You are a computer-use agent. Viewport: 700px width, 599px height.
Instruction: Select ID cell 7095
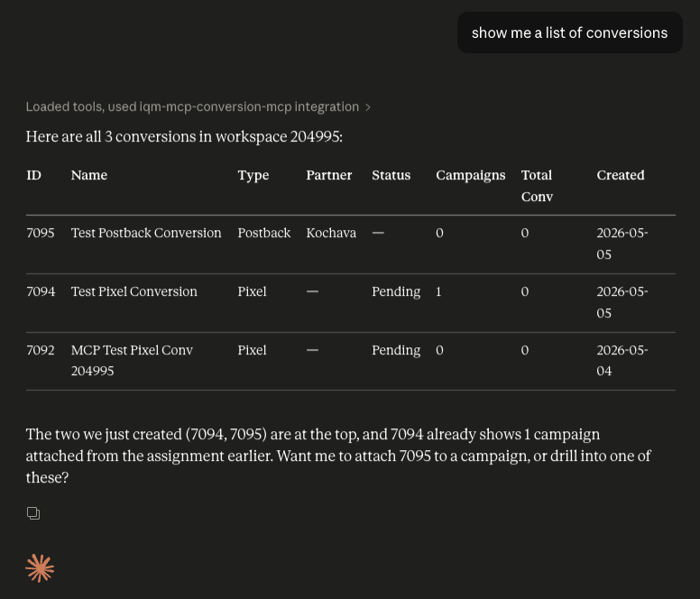point(41,233)
